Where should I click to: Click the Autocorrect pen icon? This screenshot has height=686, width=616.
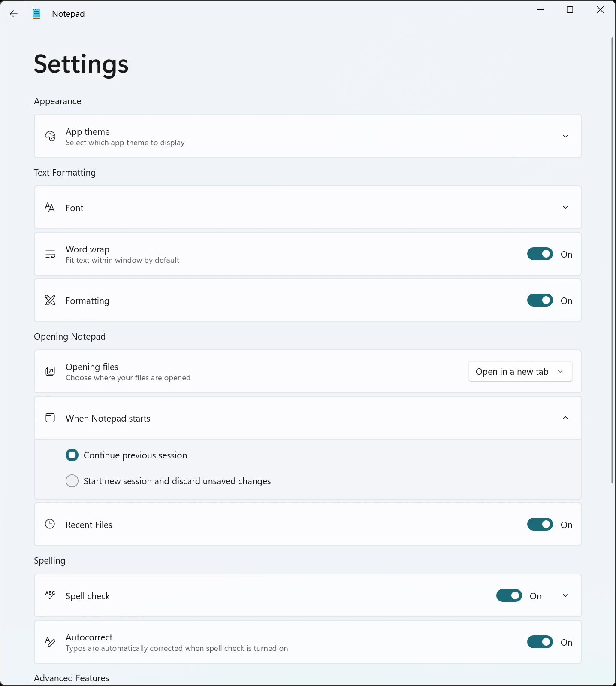(x=50, y=642)
